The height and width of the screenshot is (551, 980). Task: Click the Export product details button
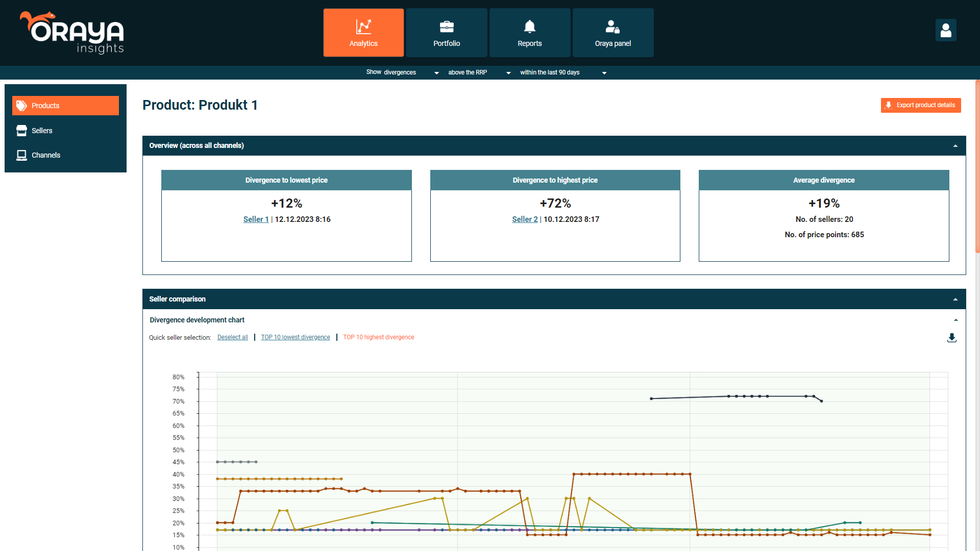920,105
